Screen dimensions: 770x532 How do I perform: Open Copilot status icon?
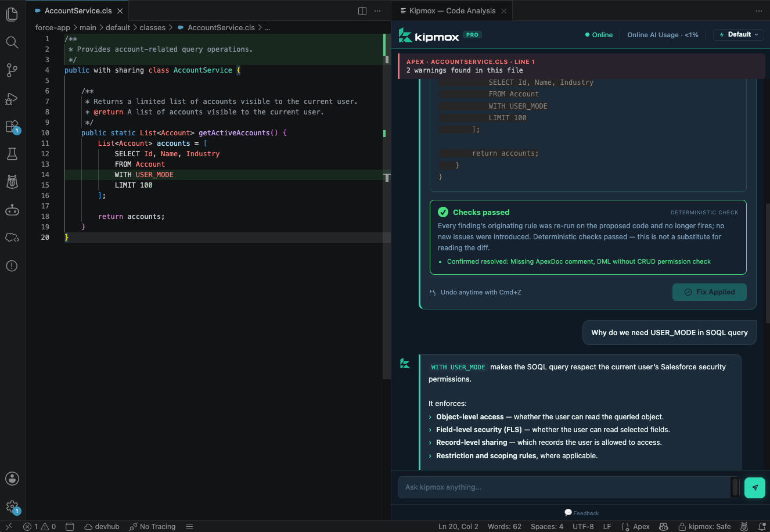[x=664, y=527]
